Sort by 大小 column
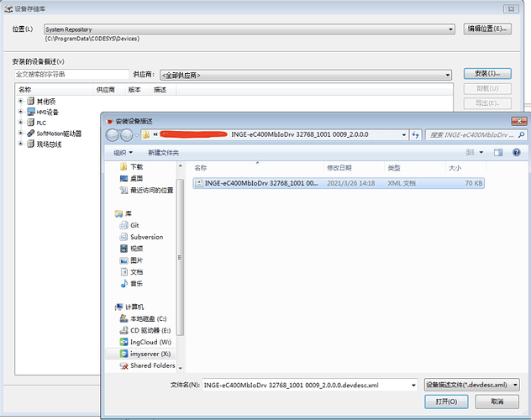 pos(455,168)
